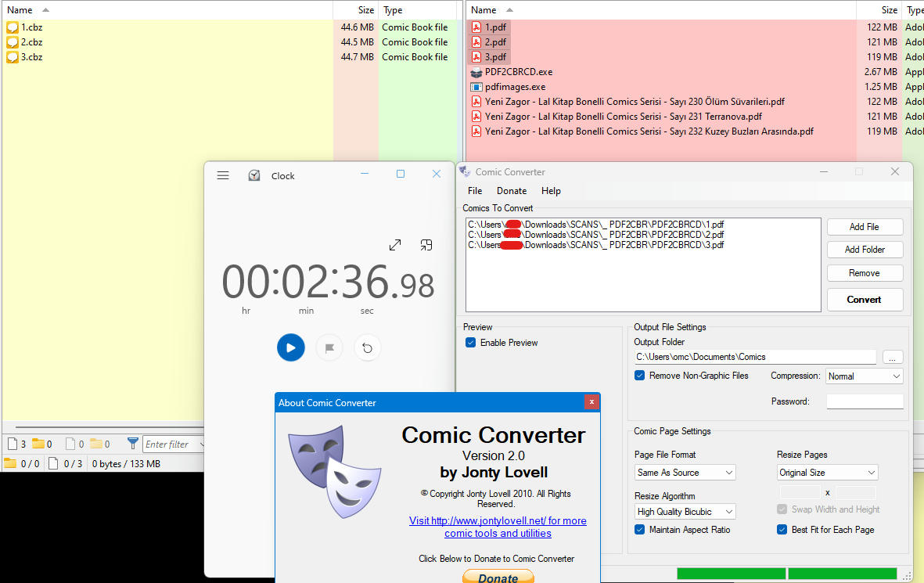
Task: Toggle Swap Width and Height checkbox
Action: (x=782, y=509)
